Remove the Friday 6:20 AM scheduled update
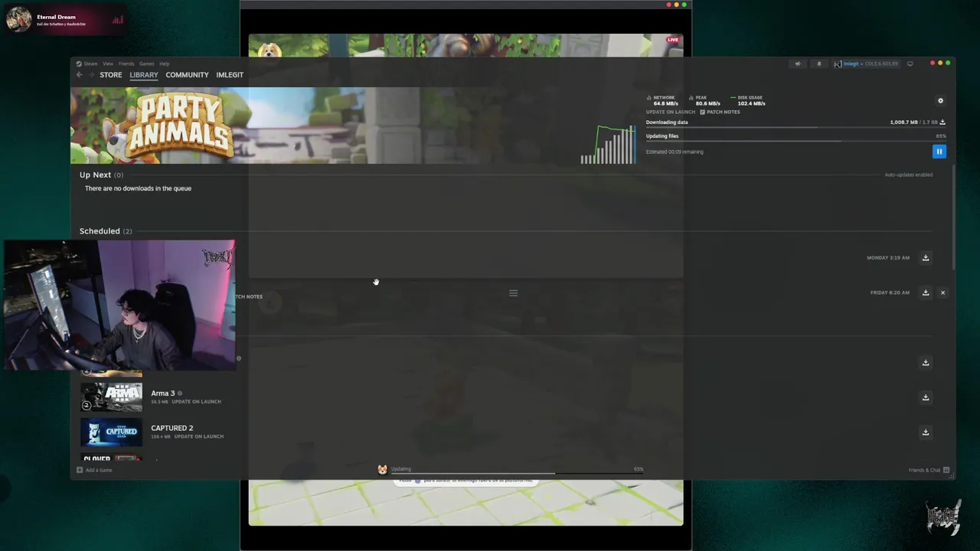 pyautogui.click(x=942, y=292)
